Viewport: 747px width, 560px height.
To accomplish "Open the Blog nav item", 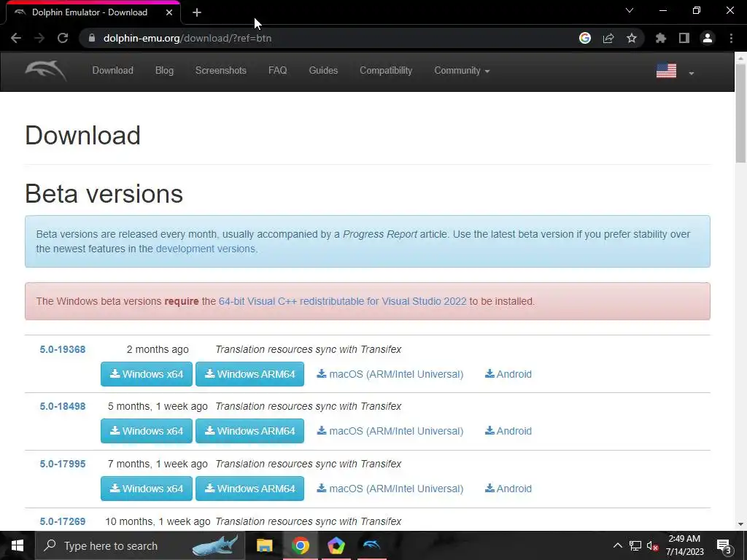I will coord(164,71).
